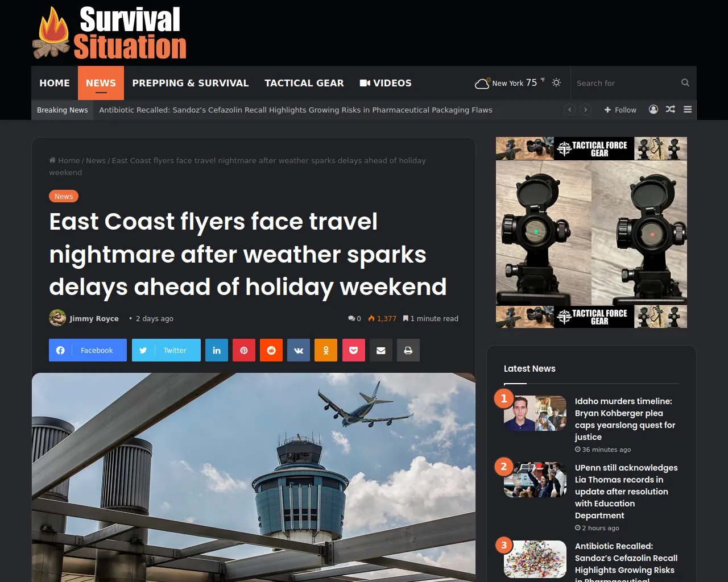Share via VK icon button
This screenshot has width=728, height=582.
pyautogui.click(x=299, y=350)
